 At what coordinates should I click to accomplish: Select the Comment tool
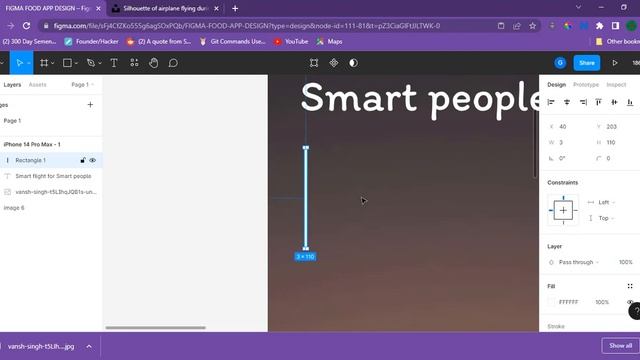click(x=173, y=63)
